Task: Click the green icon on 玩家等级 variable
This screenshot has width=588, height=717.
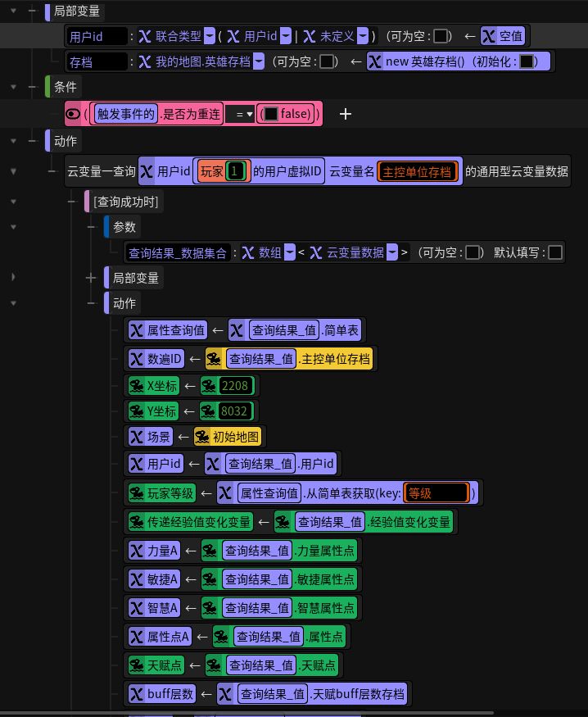Action: point(136,493)
